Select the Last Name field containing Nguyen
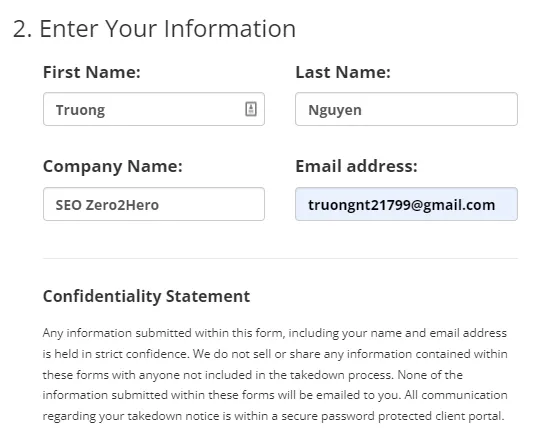551x447 pixels. (406, 109)
